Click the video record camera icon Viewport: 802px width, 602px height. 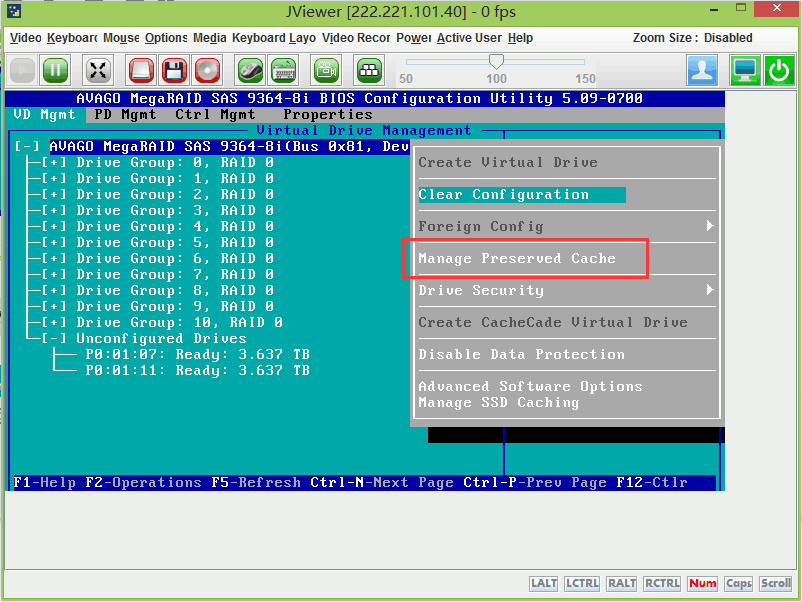[x=325, y=70]
